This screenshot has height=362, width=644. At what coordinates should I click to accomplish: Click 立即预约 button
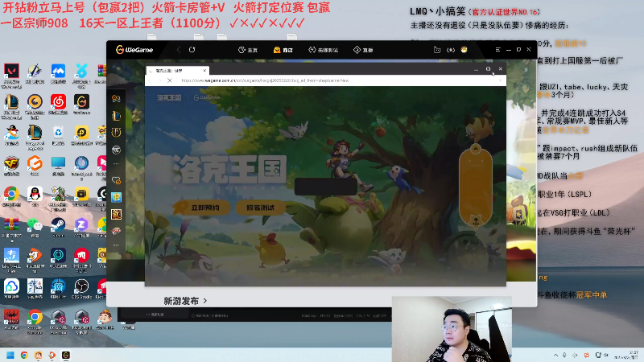200,208
